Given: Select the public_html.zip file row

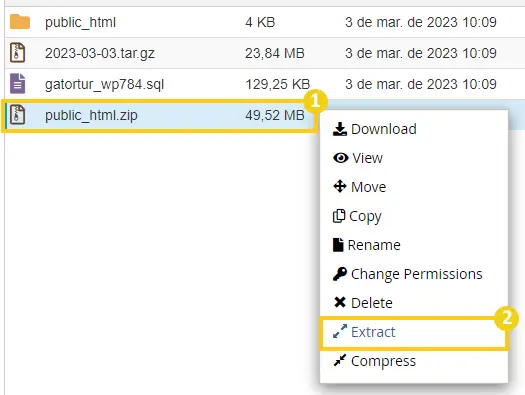Looking at the screenshot, I should tap(160, 115).
